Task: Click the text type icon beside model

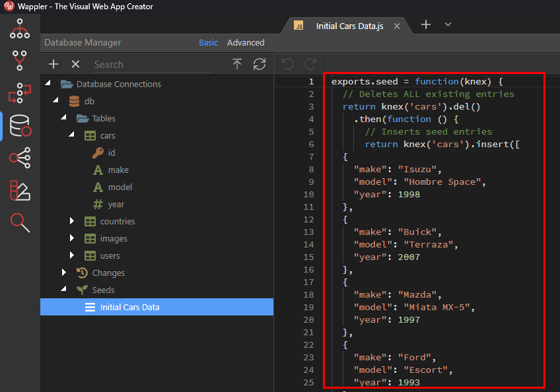Action: click(x=98, y=187)
